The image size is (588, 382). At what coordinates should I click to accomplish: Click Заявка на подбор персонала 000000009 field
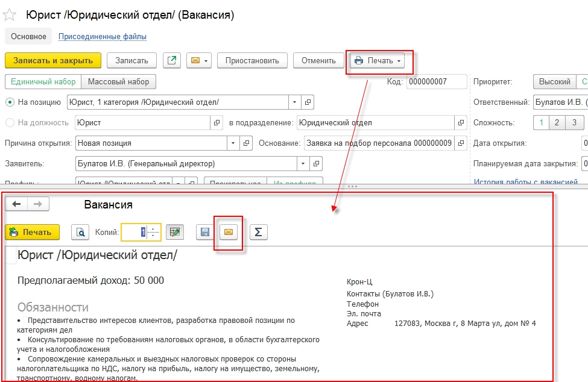(x=379, y=143)
